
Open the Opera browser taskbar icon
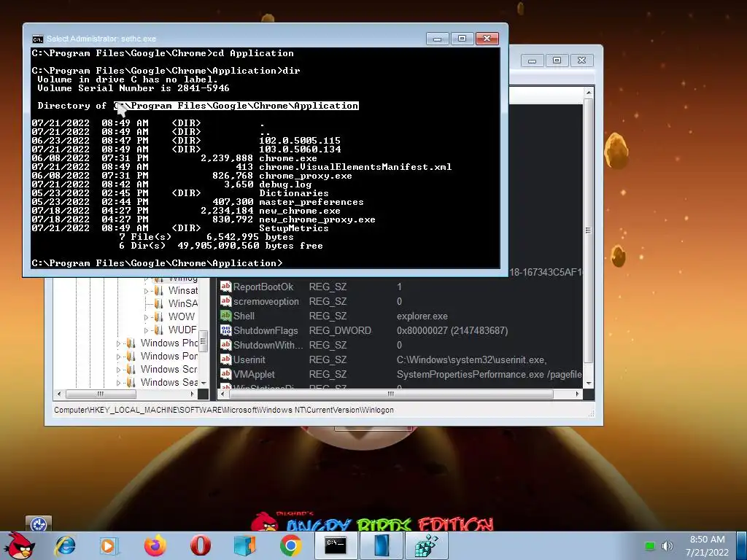201,545
